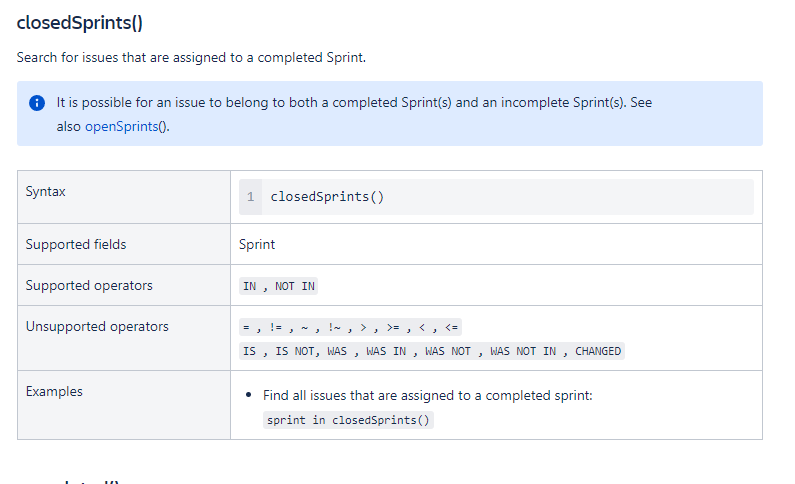
Task: Click line number 1 in the code block
Action: pyautogui.click(x=250, y=197)
